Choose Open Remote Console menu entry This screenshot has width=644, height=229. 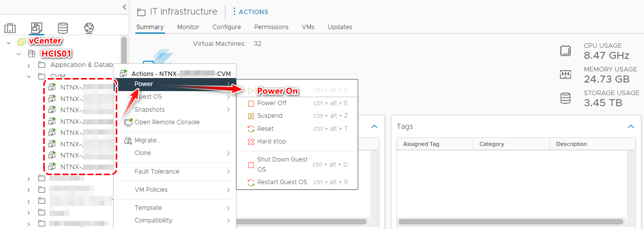click(x=167, y=122)
